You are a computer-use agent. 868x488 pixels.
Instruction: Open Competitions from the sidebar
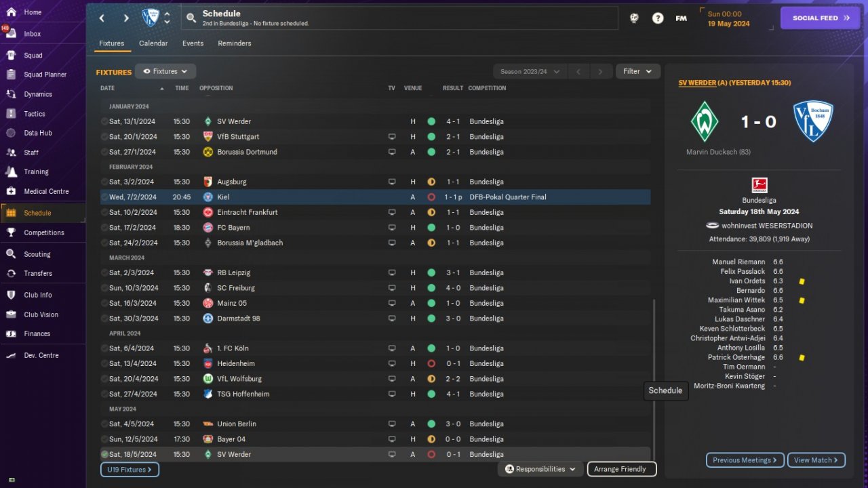pyautogui.click(x=43, y=232)
